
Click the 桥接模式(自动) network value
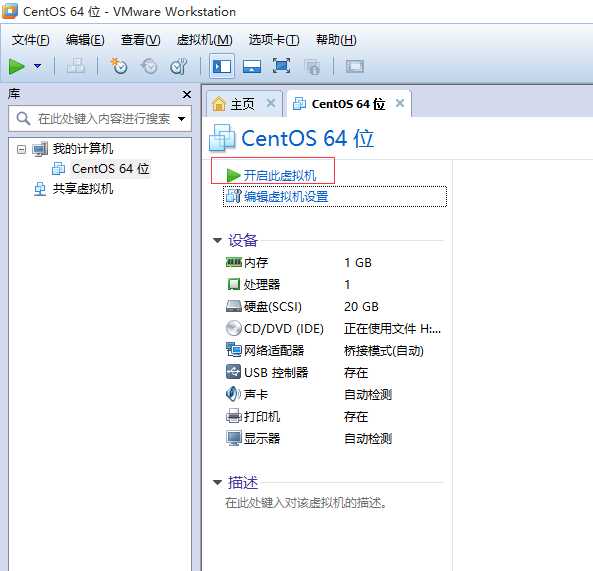383,351
